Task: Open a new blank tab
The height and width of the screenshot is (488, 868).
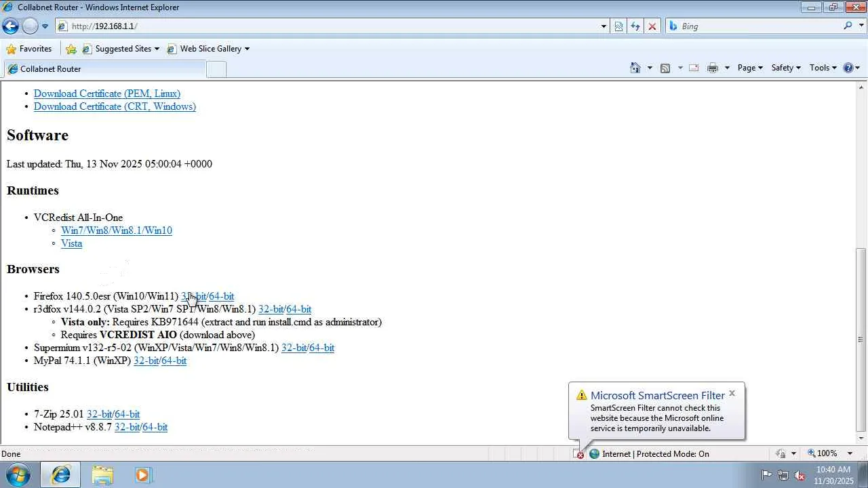Action: click(216, 69)
